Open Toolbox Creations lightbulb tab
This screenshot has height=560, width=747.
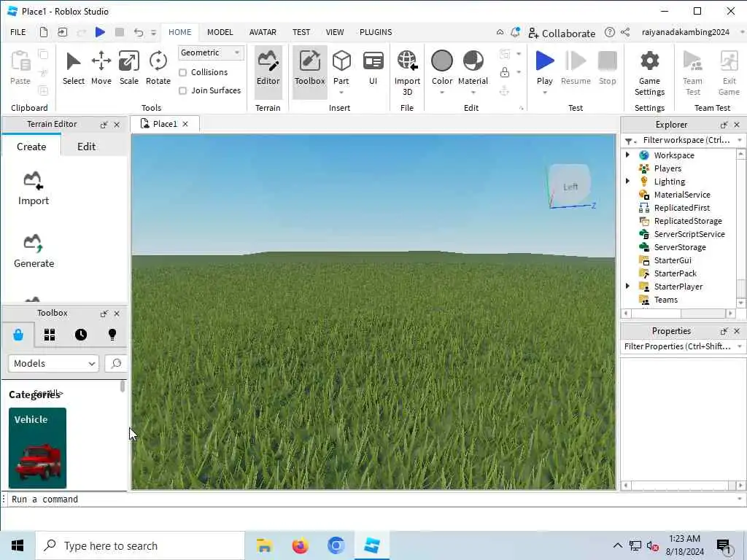(x=112, y=335)
